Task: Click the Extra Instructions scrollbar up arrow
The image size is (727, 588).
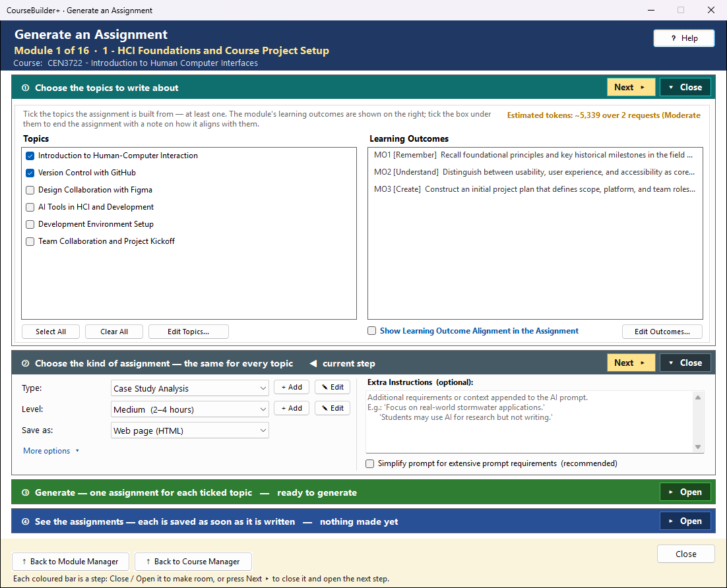Action: pos(698,397)
